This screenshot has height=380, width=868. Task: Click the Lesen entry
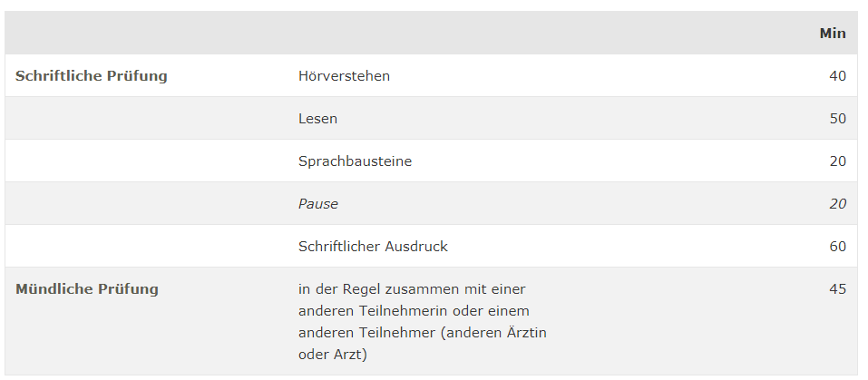pyautogui.click(x=317, y=119)
